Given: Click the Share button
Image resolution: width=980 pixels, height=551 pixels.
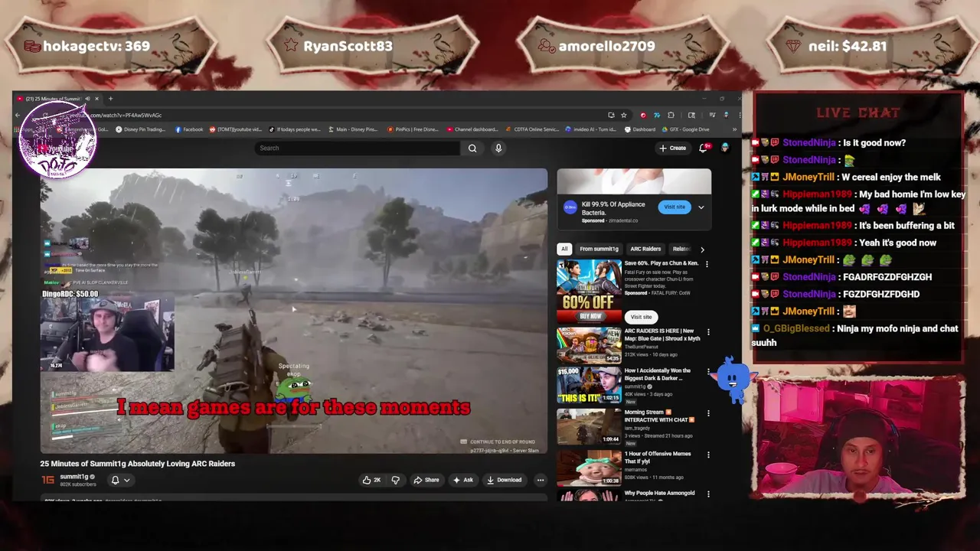Looking at the screenshot, I should (x=426, y=480).
